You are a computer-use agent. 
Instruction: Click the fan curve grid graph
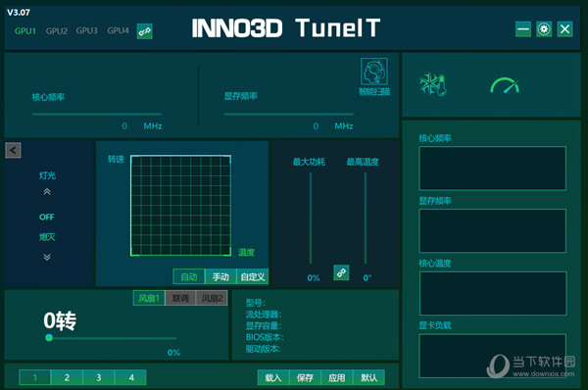pyautogui.click(x=180, y=206)
